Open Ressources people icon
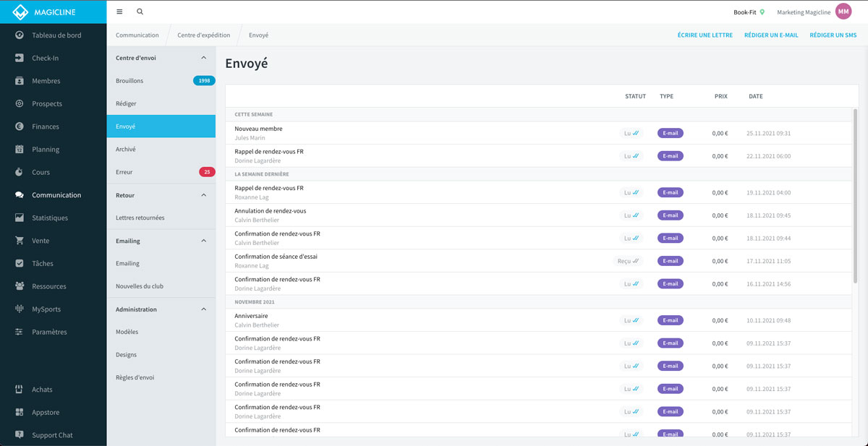Screen dimensions: 868x446 tap(20, 286)
